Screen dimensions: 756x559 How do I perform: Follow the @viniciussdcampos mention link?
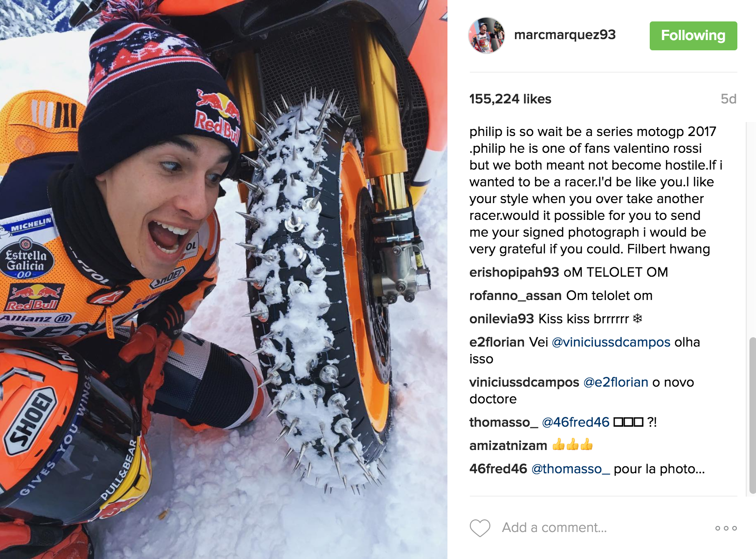[611, 342]
